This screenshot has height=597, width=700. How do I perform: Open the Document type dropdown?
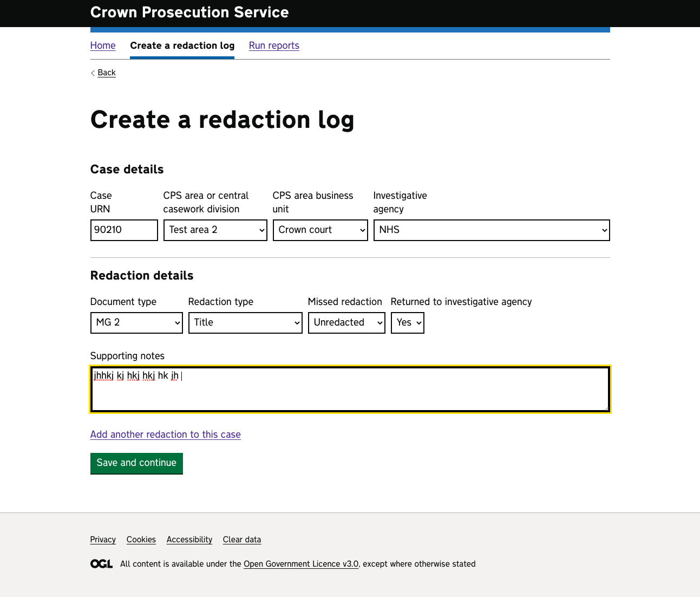click(136, 323)
